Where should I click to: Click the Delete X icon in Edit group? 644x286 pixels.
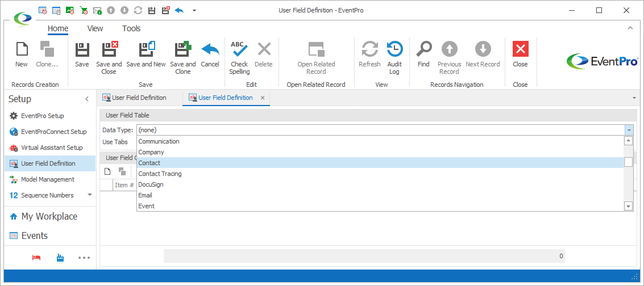pos(264,49)
